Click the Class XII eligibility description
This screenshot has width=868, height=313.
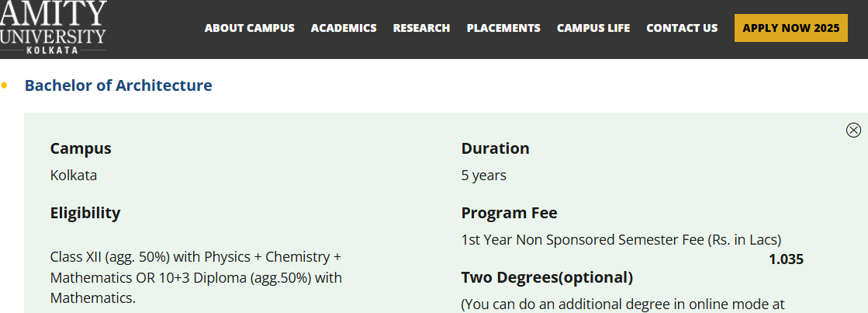[195, 277]
